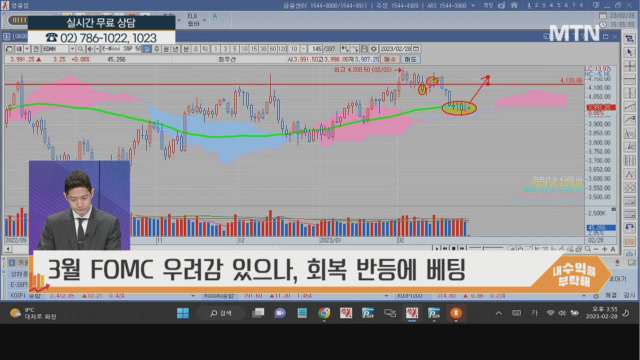The height and width of the screenshot is (360, 640).
Task: Open Chrome from the Windows taskbar
Action: [x=324, y=313]
